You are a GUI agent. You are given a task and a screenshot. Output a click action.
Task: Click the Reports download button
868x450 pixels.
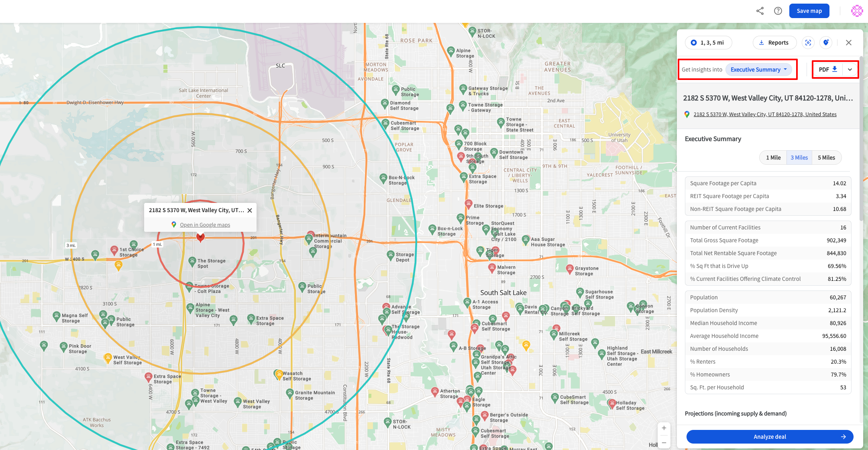(774, 43)
